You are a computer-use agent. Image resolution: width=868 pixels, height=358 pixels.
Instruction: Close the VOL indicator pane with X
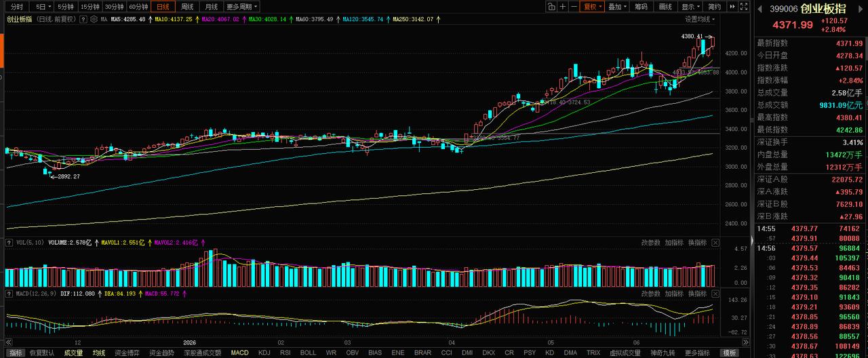[715, 242]
